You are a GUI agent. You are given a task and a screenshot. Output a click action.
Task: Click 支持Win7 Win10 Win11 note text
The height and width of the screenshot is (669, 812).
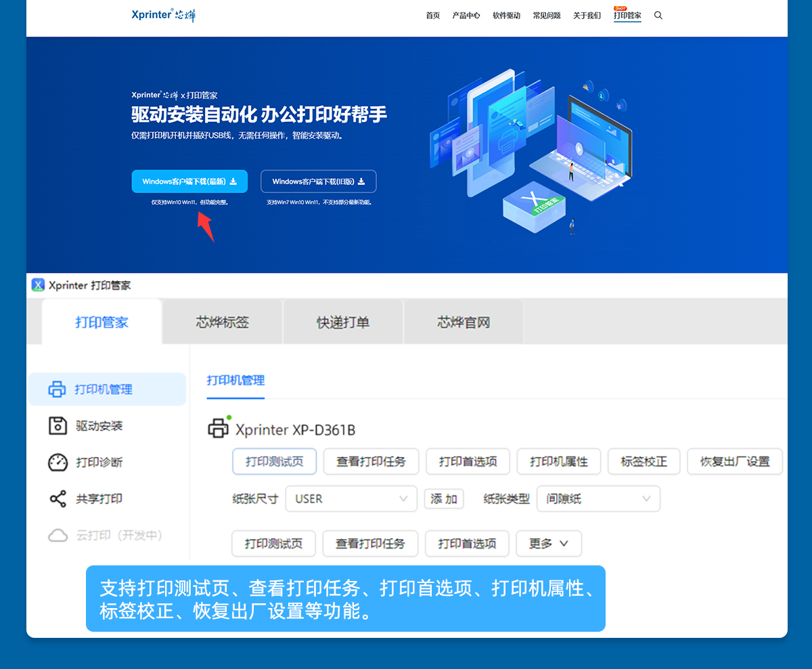[x=319, y=202]
